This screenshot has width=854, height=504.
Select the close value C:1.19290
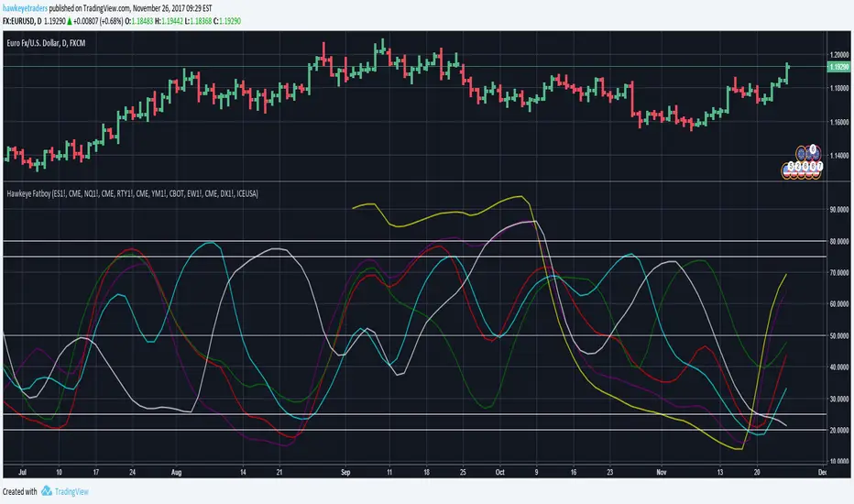tap(227, 21)
